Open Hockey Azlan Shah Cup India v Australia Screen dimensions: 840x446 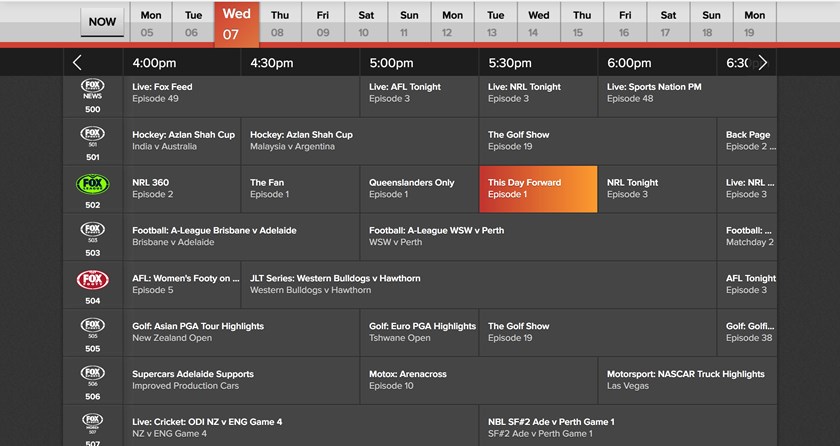(182, 141)
